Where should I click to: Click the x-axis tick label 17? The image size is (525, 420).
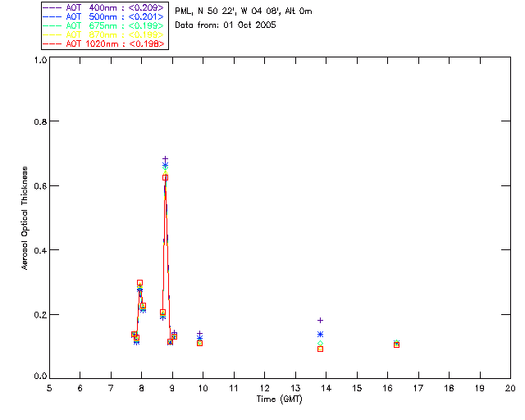click(418, 388)
